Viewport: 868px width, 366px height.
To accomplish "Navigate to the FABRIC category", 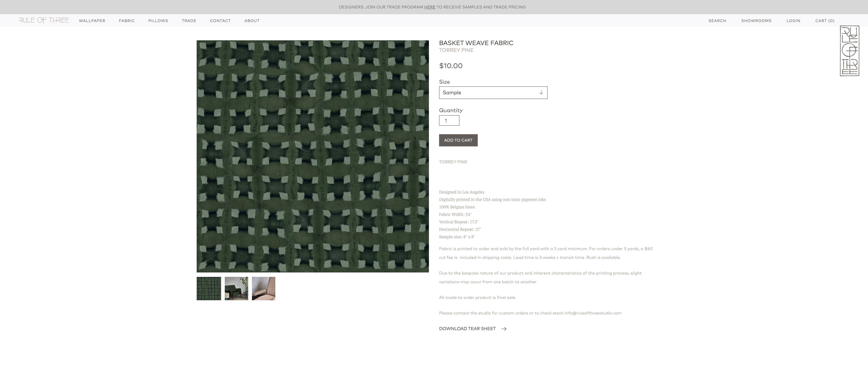I will pos(127,21).
